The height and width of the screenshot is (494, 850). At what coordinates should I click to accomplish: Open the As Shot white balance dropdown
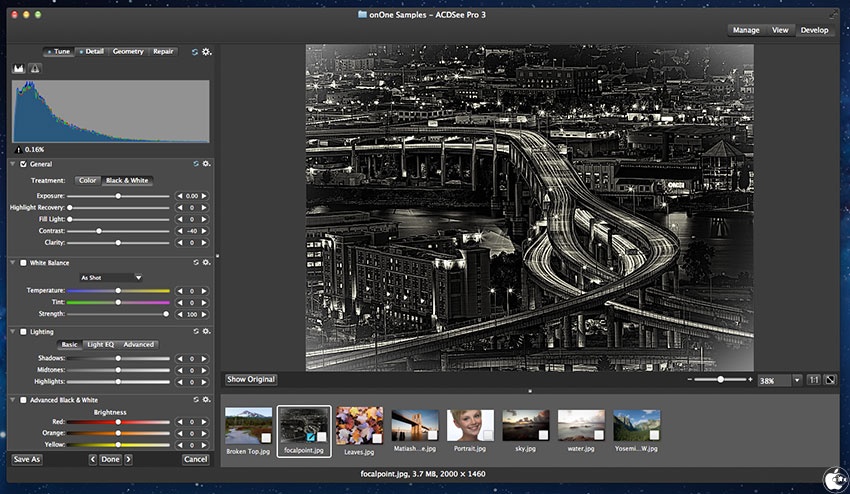pos(111,277)
